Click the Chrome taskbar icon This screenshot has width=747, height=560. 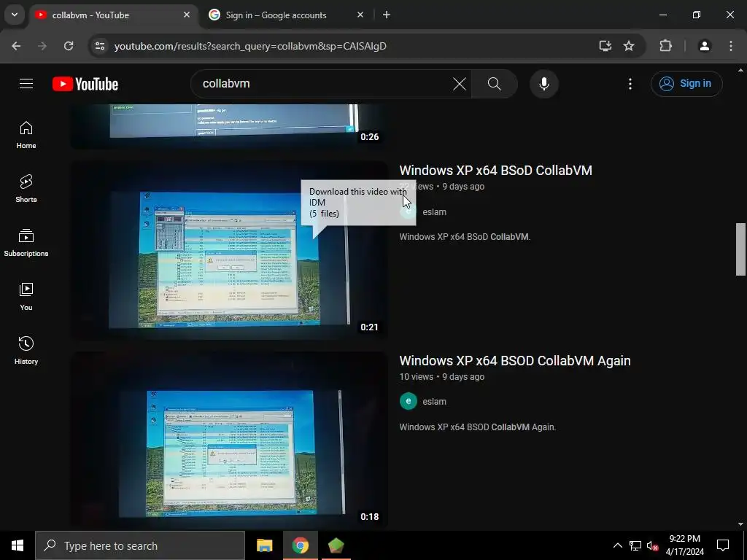click(300, 545)
